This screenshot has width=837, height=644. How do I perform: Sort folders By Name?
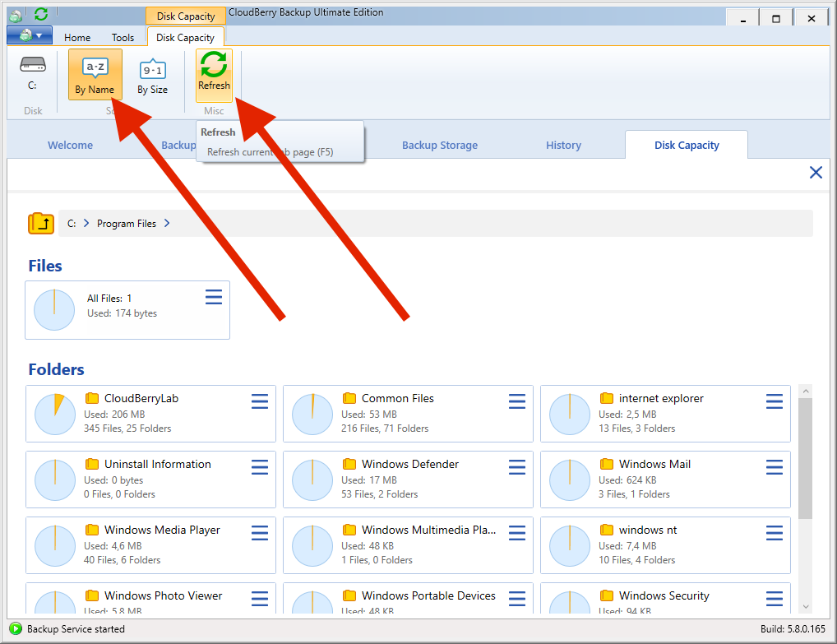(95, 75)
